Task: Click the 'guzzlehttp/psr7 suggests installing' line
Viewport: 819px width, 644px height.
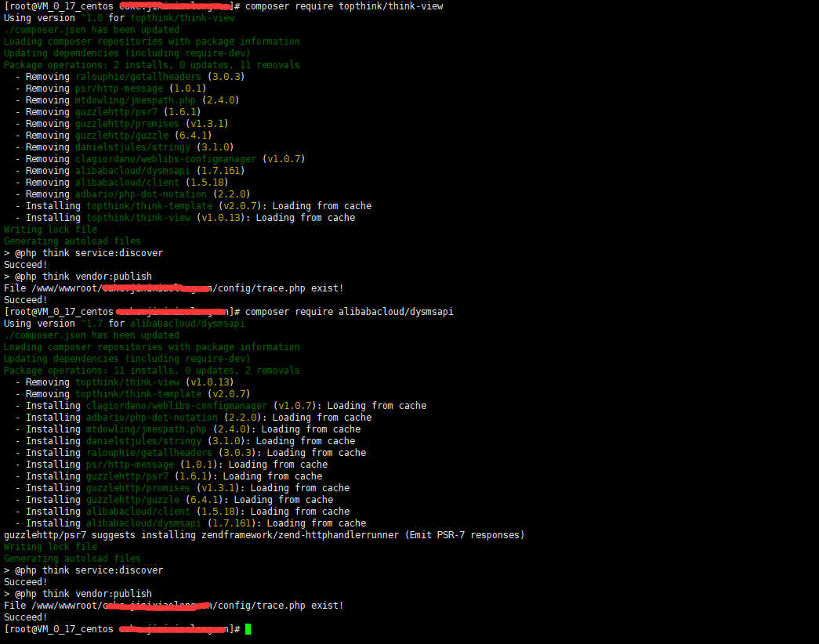Action: pyautogui.click(x=264, y=535)
